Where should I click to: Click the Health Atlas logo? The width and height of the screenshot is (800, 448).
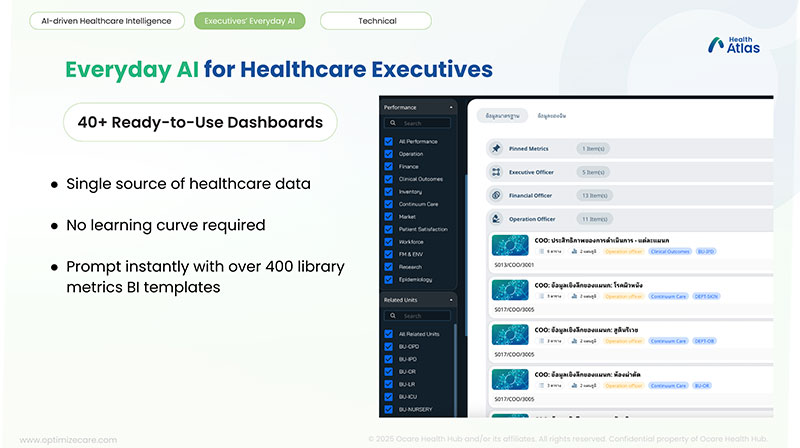734,45
